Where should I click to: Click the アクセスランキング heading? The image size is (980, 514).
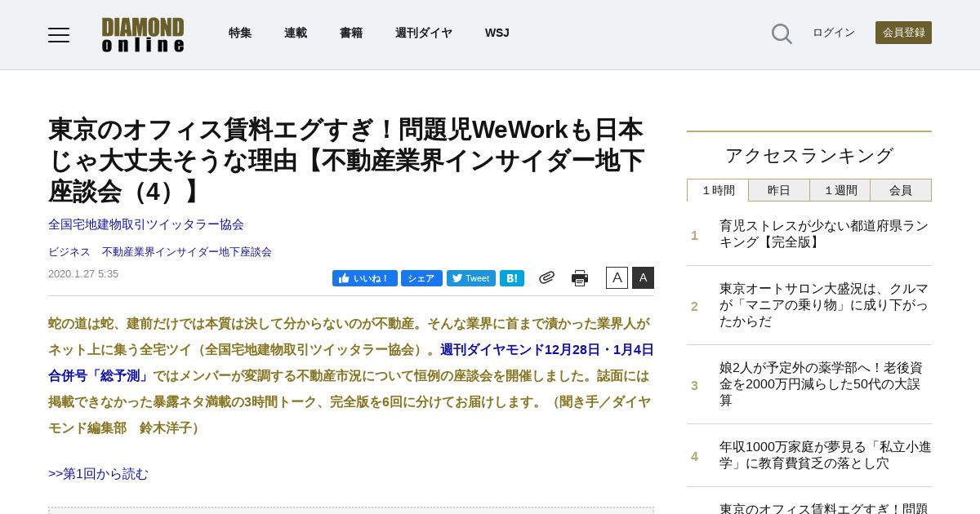(x=809, y=156)
